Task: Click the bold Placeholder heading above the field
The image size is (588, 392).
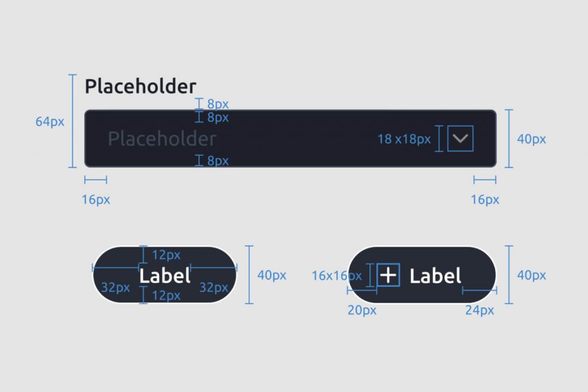Action: (140, 87)
